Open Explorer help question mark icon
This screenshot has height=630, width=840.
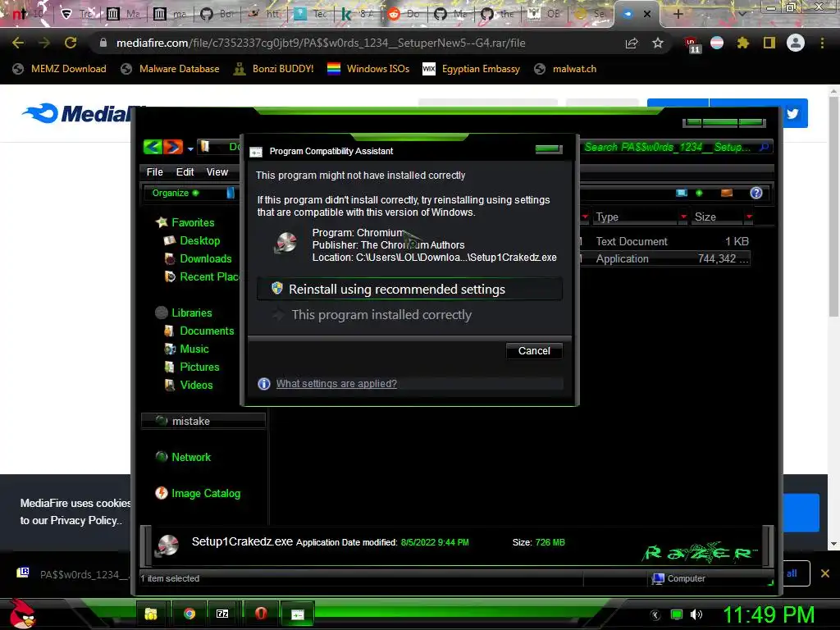pos(756,193)
